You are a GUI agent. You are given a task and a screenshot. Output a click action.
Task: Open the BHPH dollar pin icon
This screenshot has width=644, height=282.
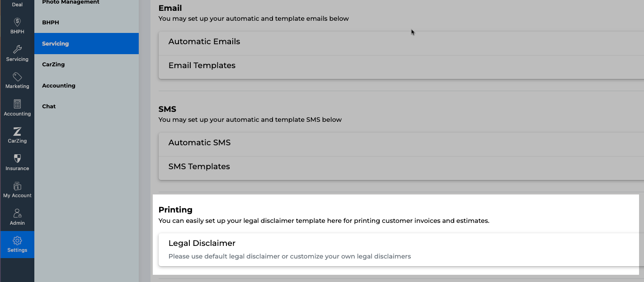[17, 22]
